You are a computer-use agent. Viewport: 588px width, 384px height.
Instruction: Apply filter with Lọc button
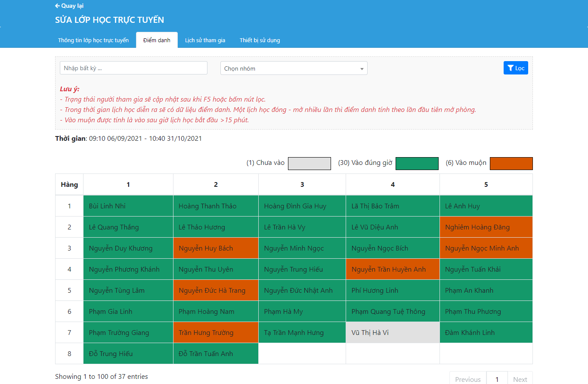pos(516,68)
